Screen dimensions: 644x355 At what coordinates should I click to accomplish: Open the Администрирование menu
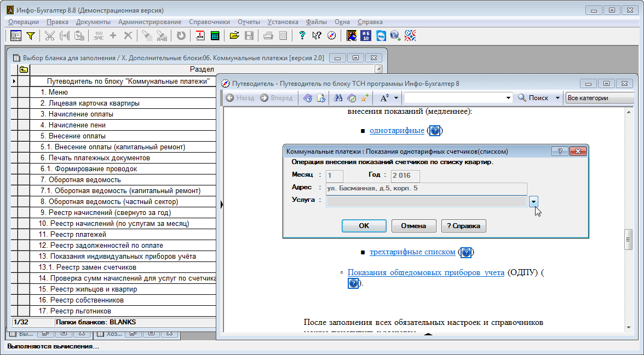tap(150, 22)
